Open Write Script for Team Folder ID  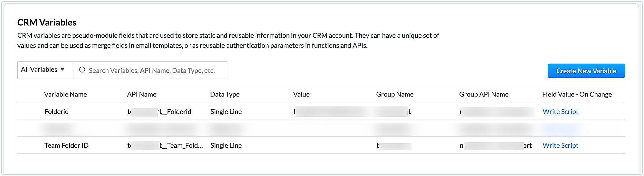[x=560, y=145]
